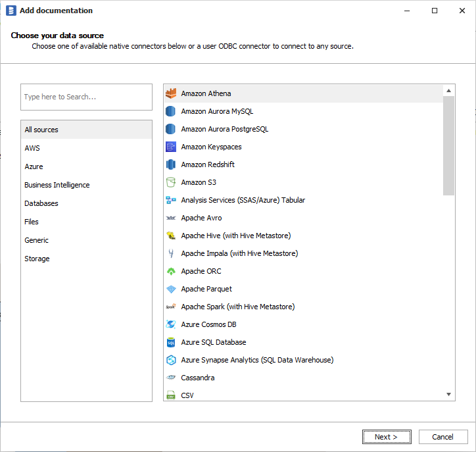Screen dimensions: 476x452
Task: Select the Cassandra connector icon
Action: (171, 378)
